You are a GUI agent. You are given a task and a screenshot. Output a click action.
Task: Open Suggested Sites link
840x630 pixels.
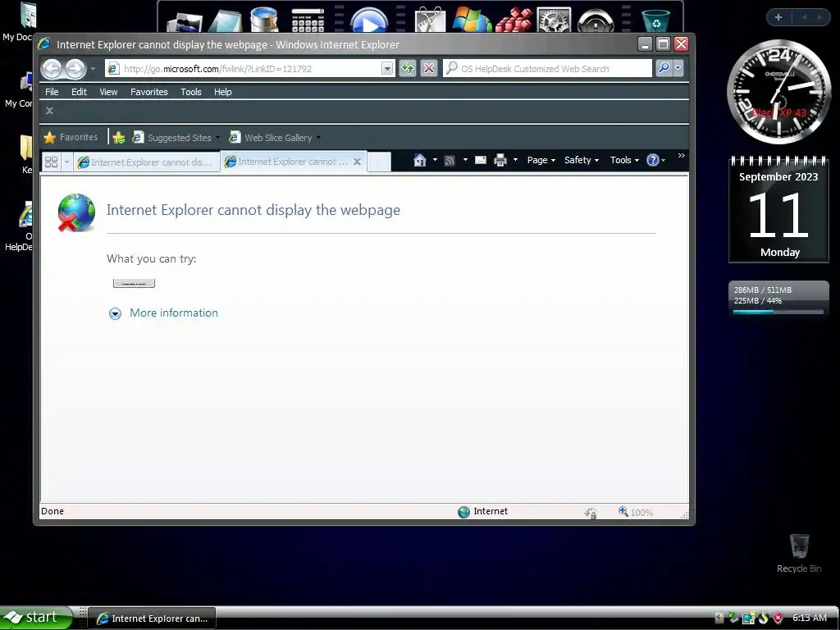(173, 138)
